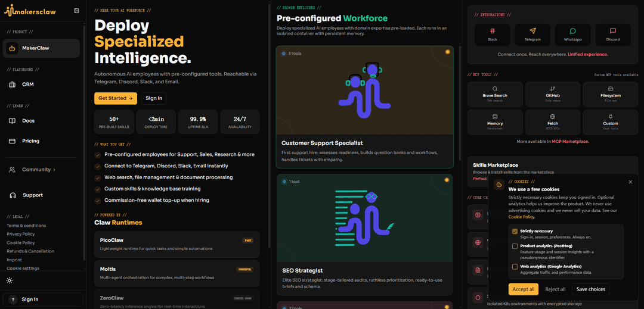Click the 50+ Pre-built Skills stat

114,121
